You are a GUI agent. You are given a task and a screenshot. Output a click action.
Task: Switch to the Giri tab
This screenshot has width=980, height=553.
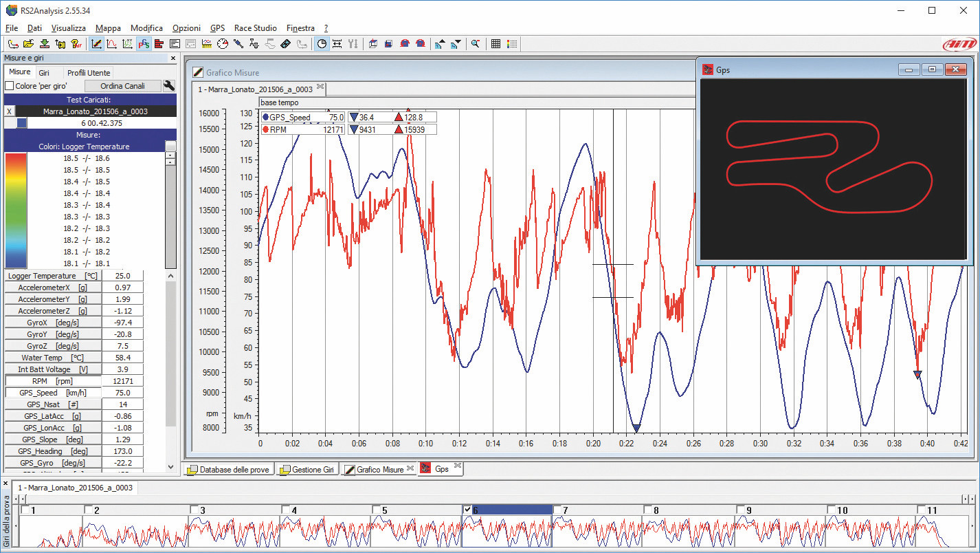click(44, 72)
